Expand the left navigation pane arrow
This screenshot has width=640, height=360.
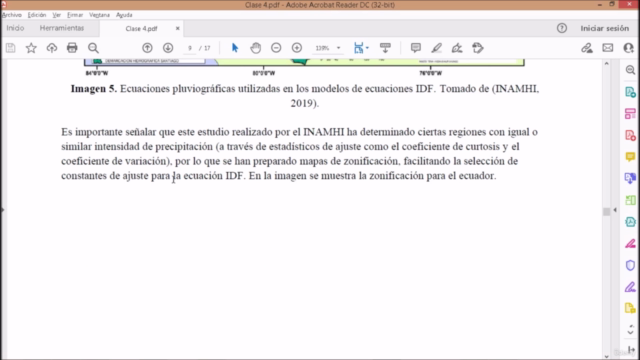point(2,210)
